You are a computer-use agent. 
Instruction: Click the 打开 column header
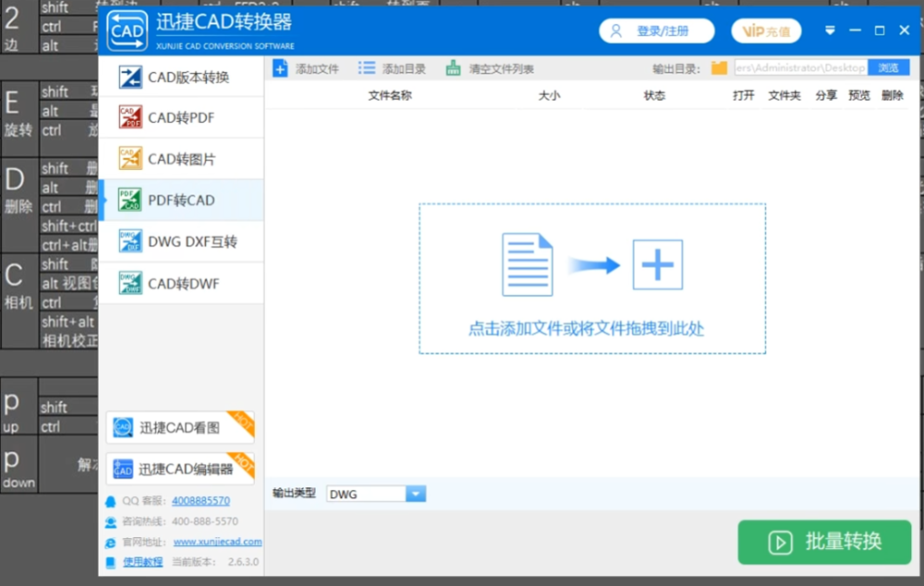(744, 95)
